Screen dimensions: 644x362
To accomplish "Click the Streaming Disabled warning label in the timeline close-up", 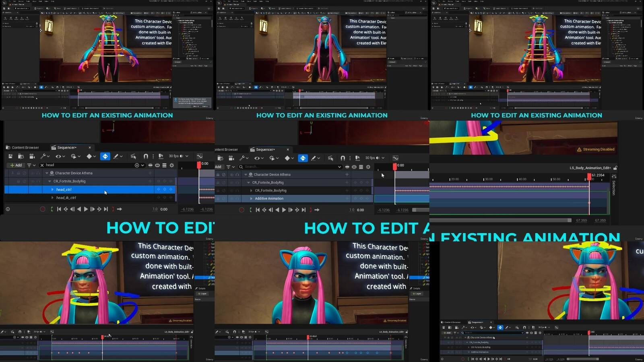I will (x=596, y=149).
